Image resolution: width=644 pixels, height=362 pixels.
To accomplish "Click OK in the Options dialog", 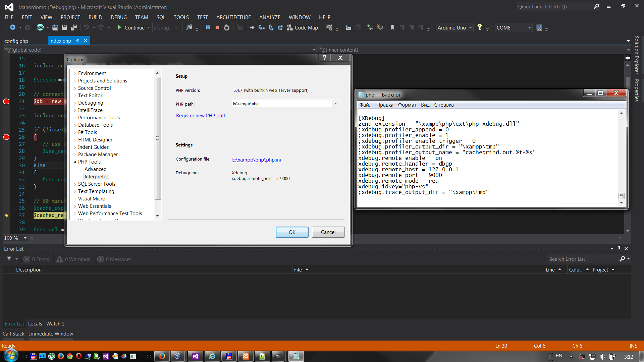I will (x=292, y=232).
